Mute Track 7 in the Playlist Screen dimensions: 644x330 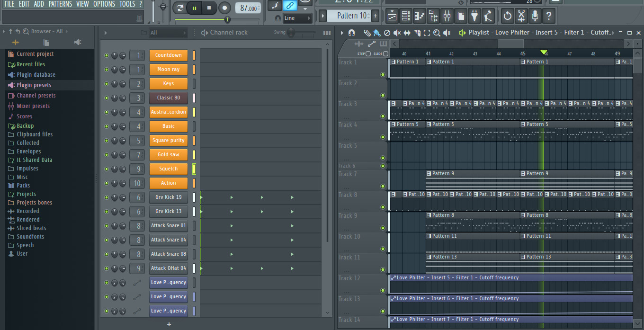tap(383, 186)
